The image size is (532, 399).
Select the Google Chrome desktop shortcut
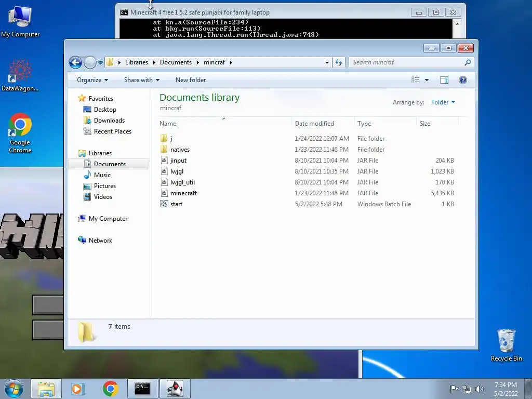pyautogui.click(x=20, y=133)
